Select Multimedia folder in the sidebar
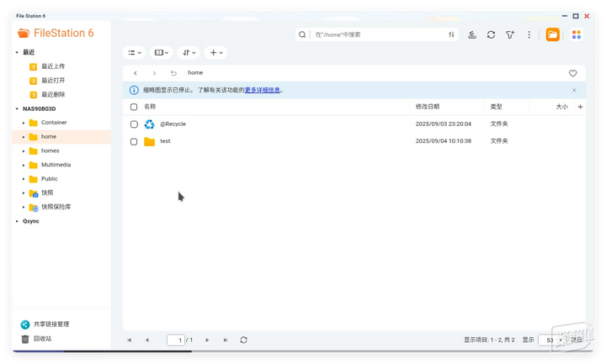 56,165
